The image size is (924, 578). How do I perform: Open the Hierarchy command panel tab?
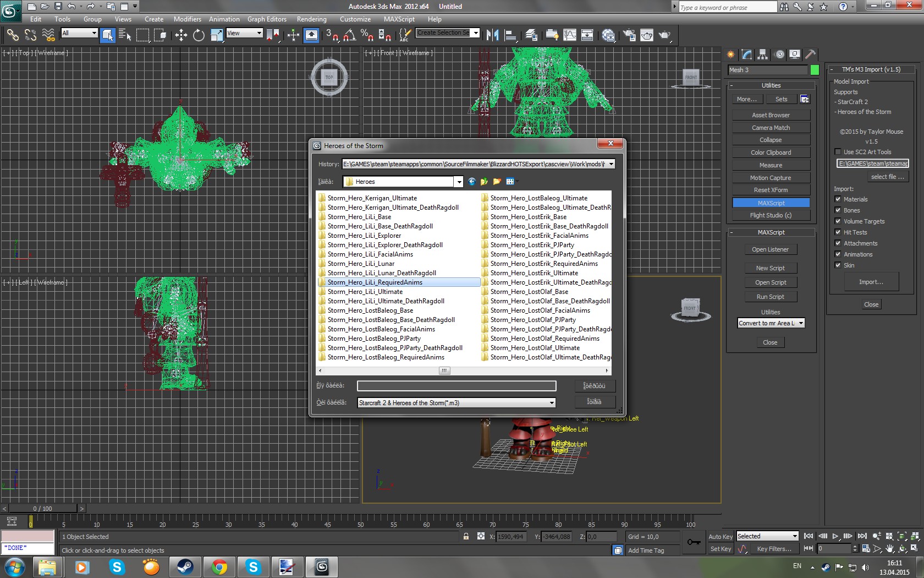point(762,54)
